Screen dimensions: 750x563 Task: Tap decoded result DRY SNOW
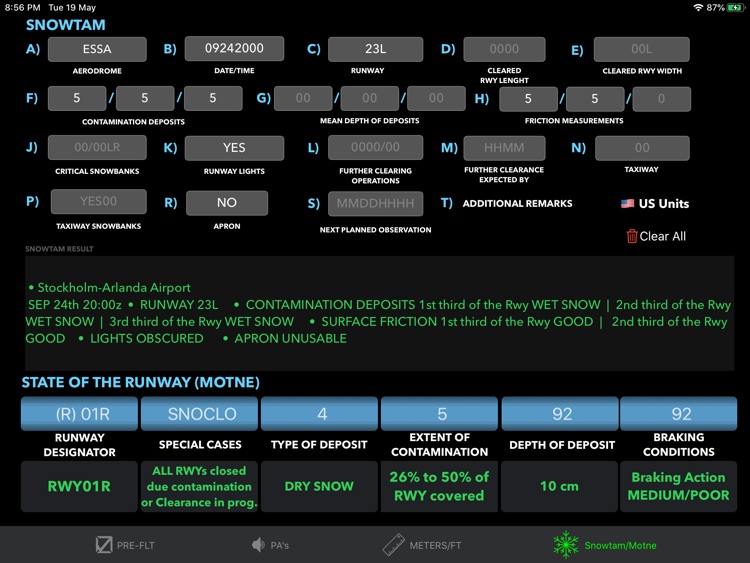pyautogui.click(x=320, y=486)
